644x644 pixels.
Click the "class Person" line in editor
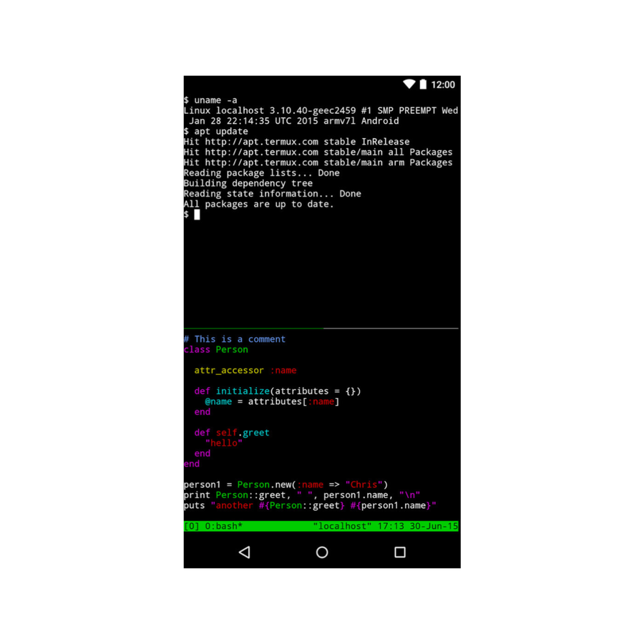(216, 349)
